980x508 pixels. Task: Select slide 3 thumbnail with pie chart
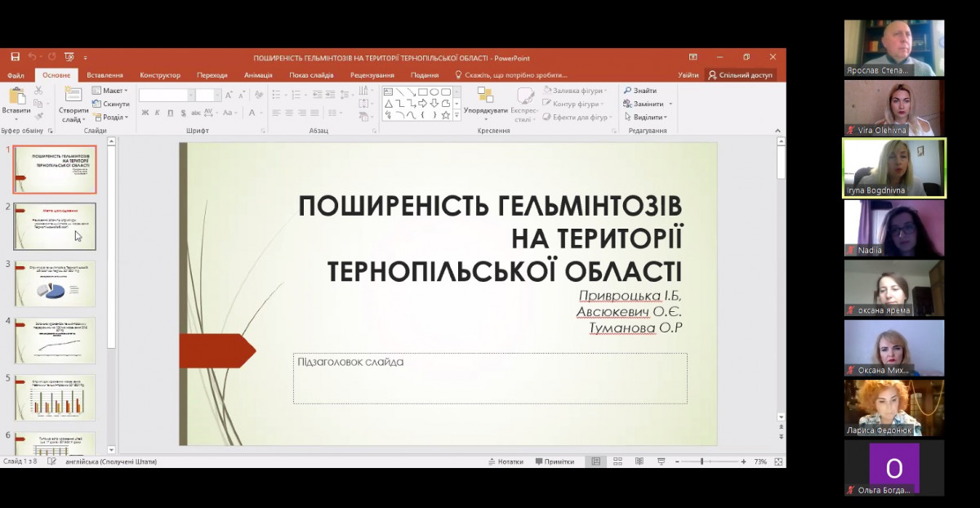pos(55,283)
